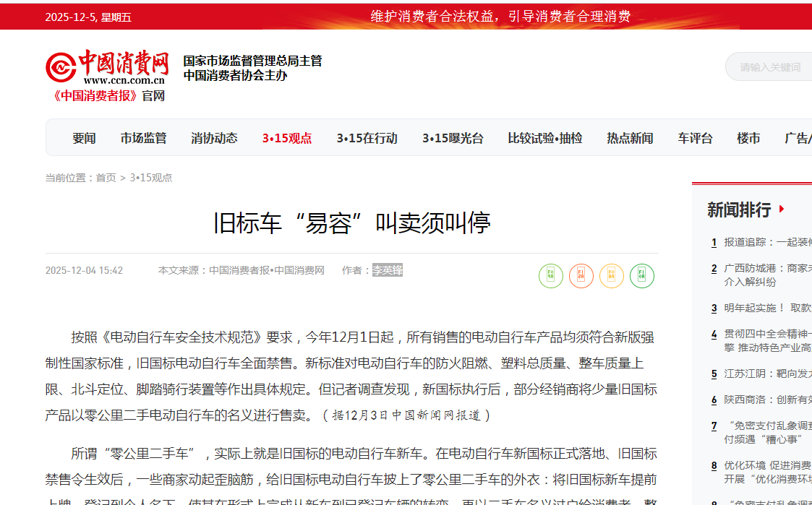Viewport: 812px width, 505px height.
Task: Click the orange-red circular share icon
Action: pyautogui.click(x=581, y=275)
